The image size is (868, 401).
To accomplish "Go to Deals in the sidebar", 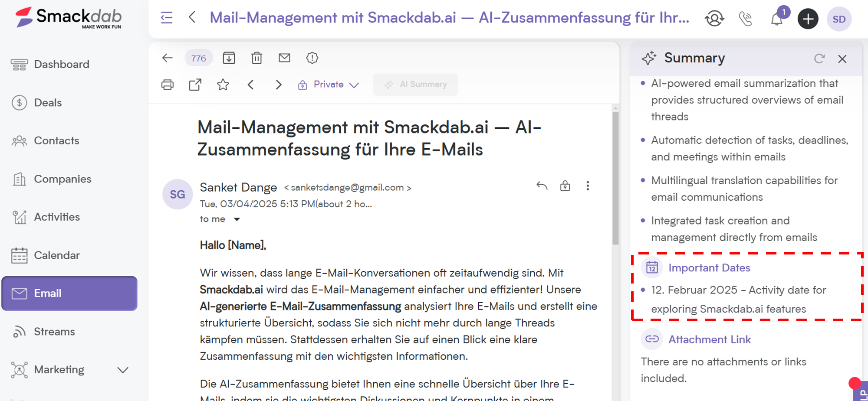I will (37, 103).
